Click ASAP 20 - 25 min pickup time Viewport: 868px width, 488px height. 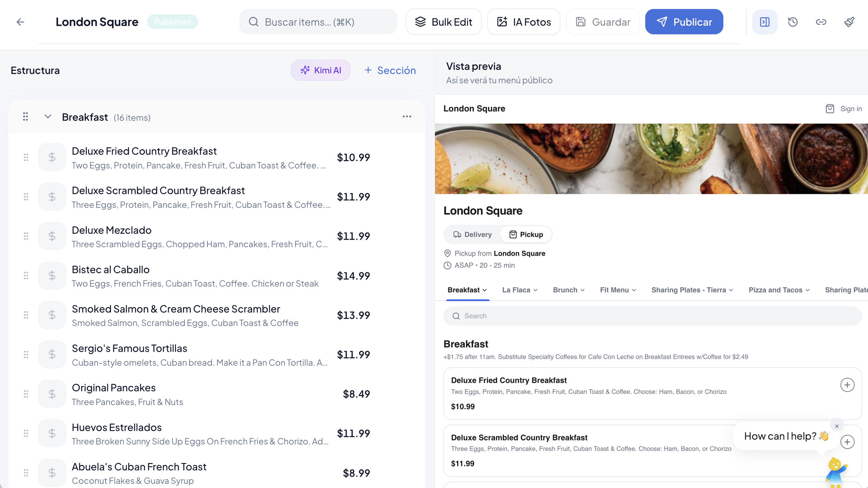(485, 265)
